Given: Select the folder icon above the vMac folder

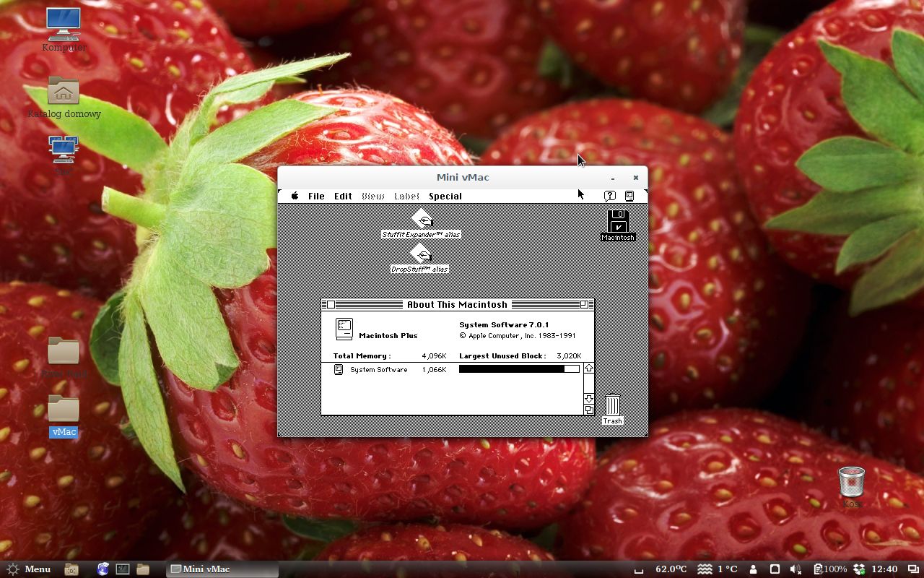Looking at the screenshot, I should (x=64, y=350).
